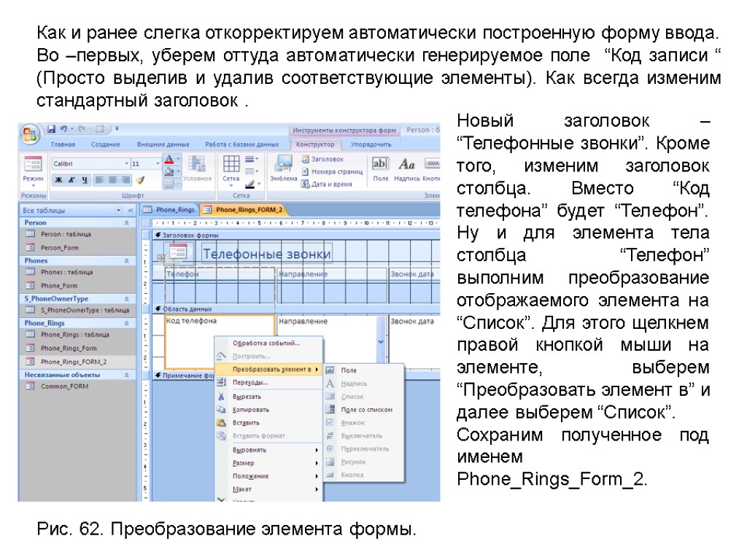
Task: Open Phone_Form in navigation pane
Action: point(77,286)
